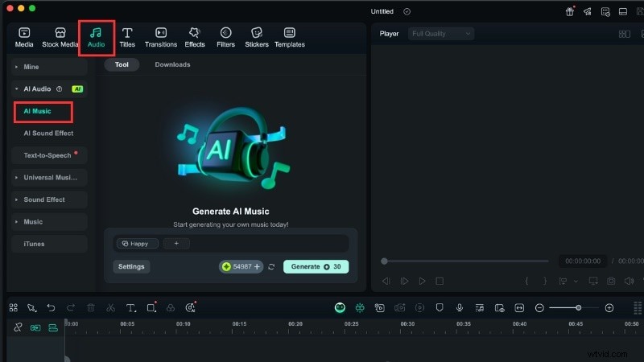Click the timeline zoom slider handle

578,307
